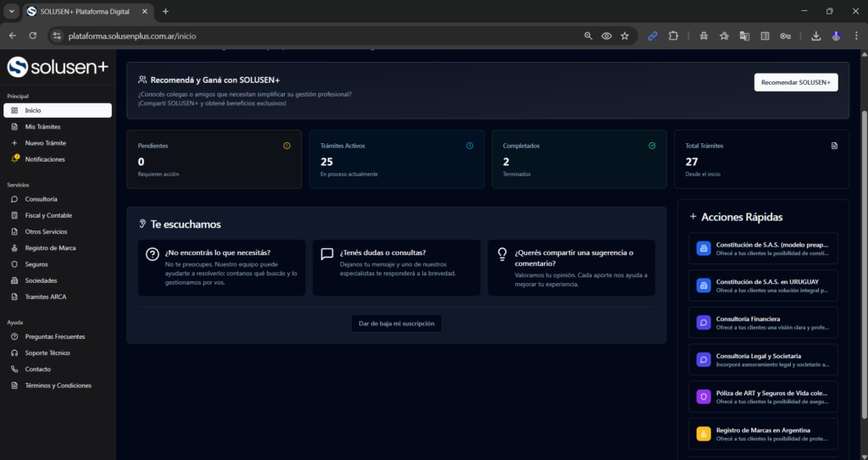The width and height of the screenshot is (868, 460).
Task: Click the Total Trámites document icon
Action: [x=834, y=146]
